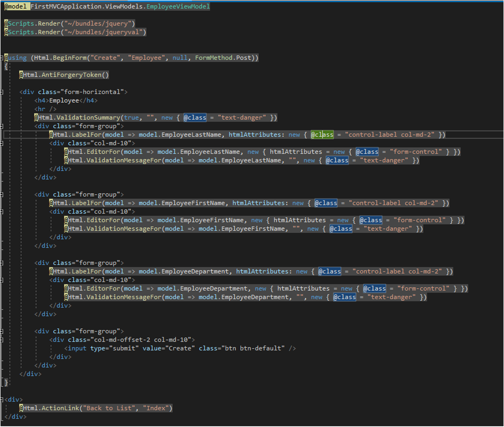
Task: Click the "~/bundles/jqueryval" string
Action: 104,32
